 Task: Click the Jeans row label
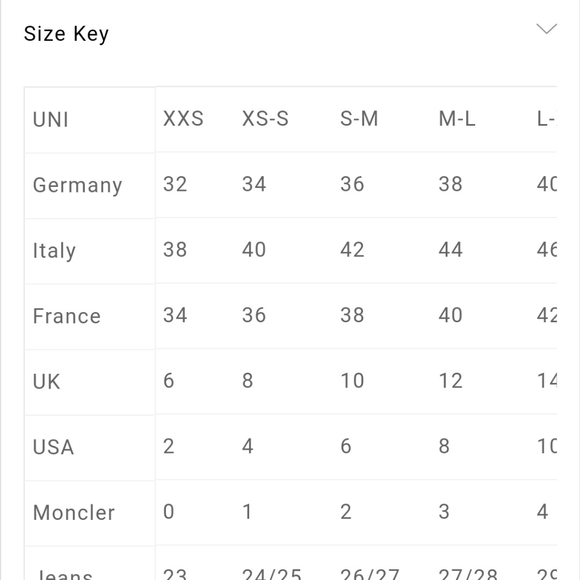(x=62, y=575)
